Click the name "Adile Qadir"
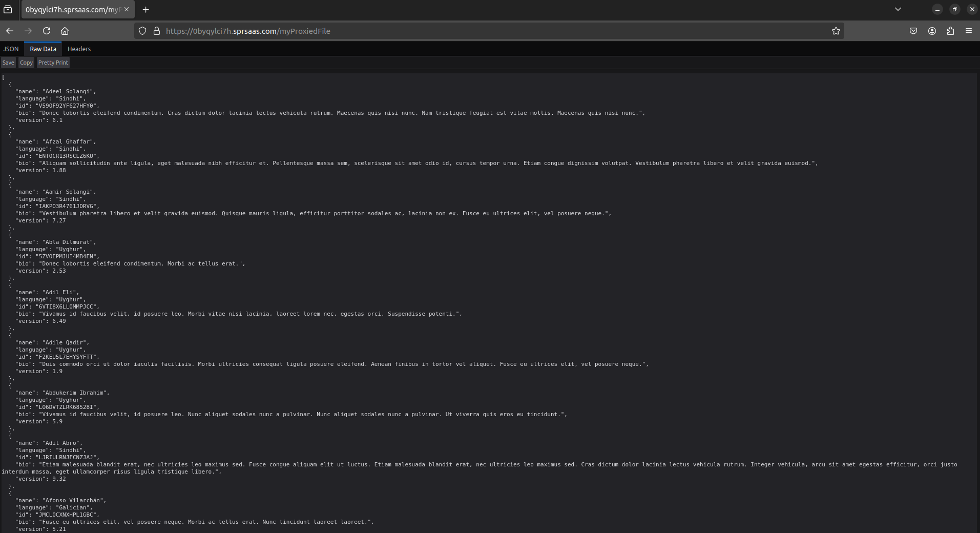 (66, 342)
